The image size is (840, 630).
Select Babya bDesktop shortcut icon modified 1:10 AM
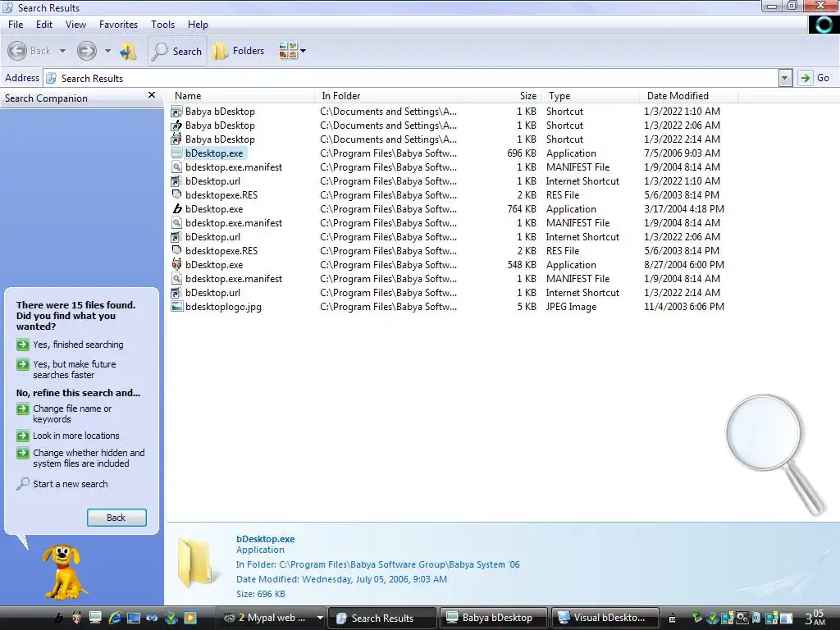click(x=176, y=112)
